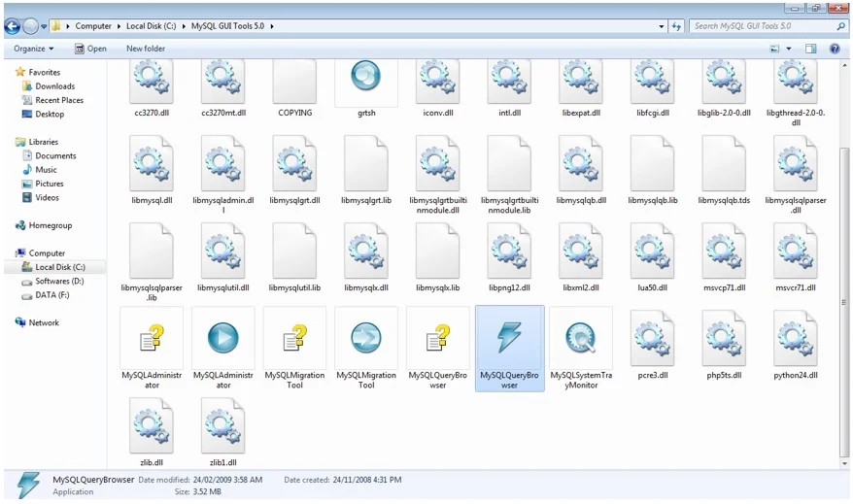
Task: Select the MySQLQueryBrowser lightning bolt application icon
Action: tap(509, 338)
